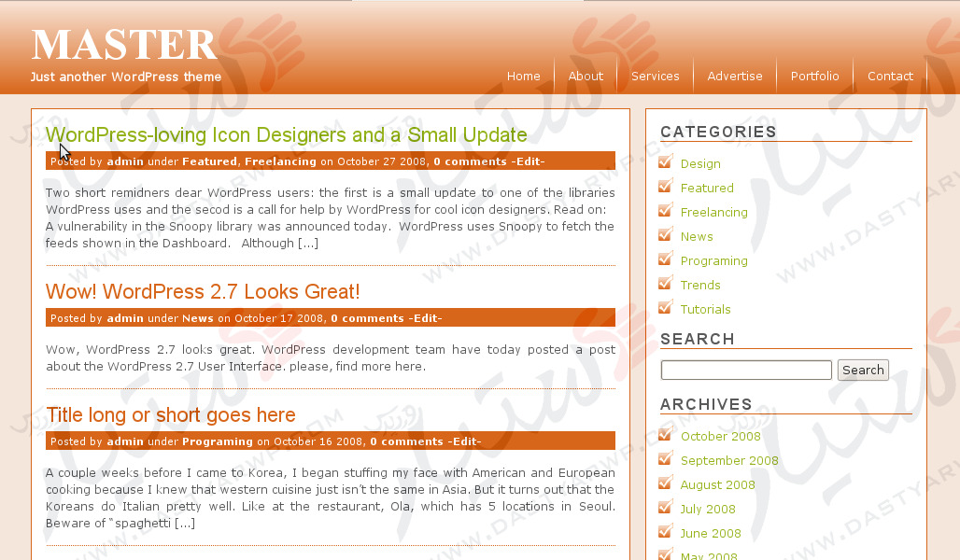Open the Portfolio navigation item

point(814,77)
